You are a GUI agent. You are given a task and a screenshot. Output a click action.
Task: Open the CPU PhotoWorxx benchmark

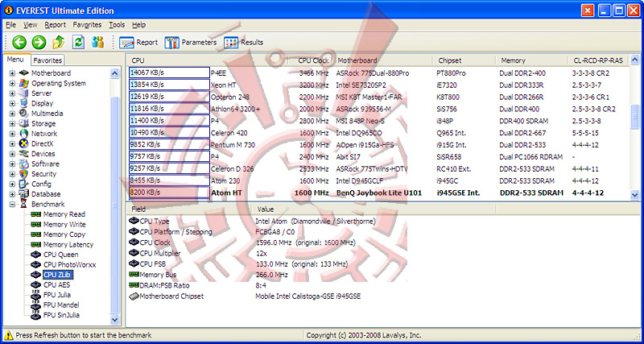[x=69, y=265]
